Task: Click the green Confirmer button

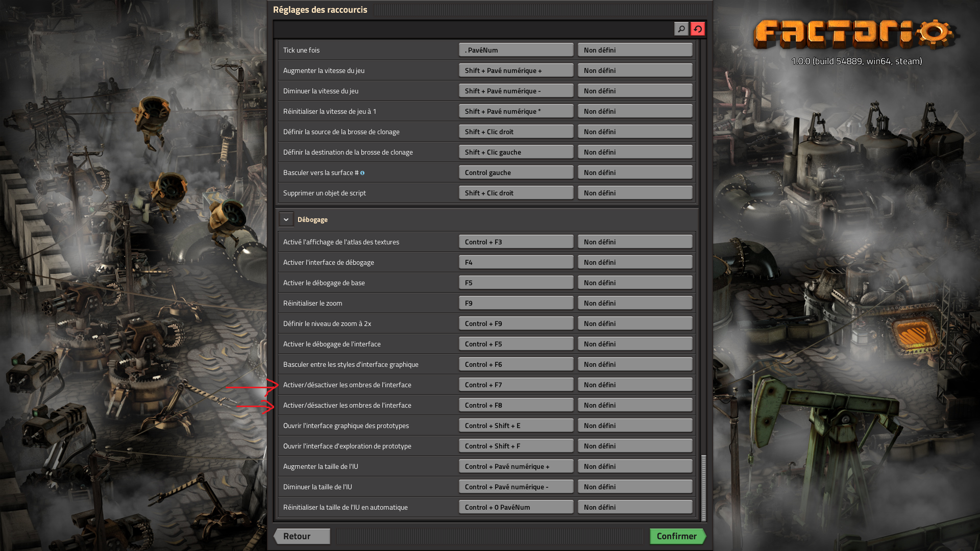Action: (x=678, y=536)
